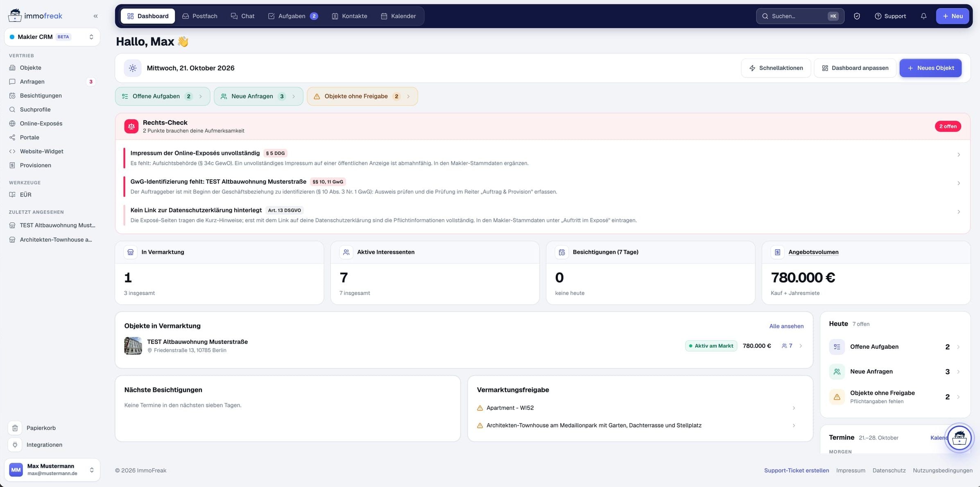Click the red Rechts-Check scales icon

tap(131, 126)
